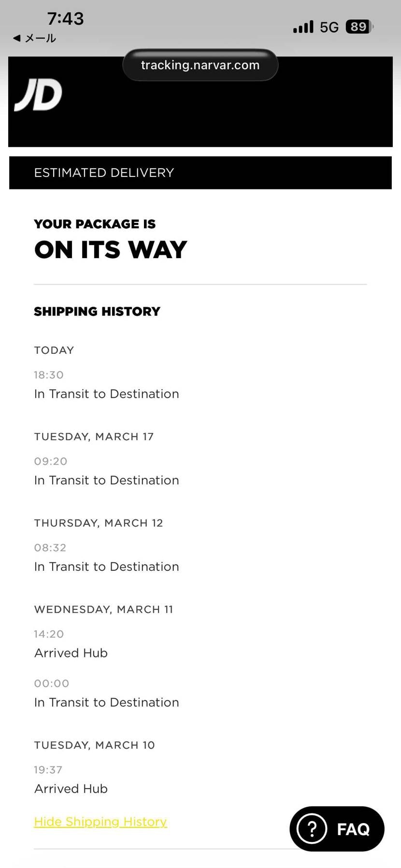Screen dimensions: 401x868
Task: Tap the ESTIMATED DELIVERY header bar
Action: (200, 173)
